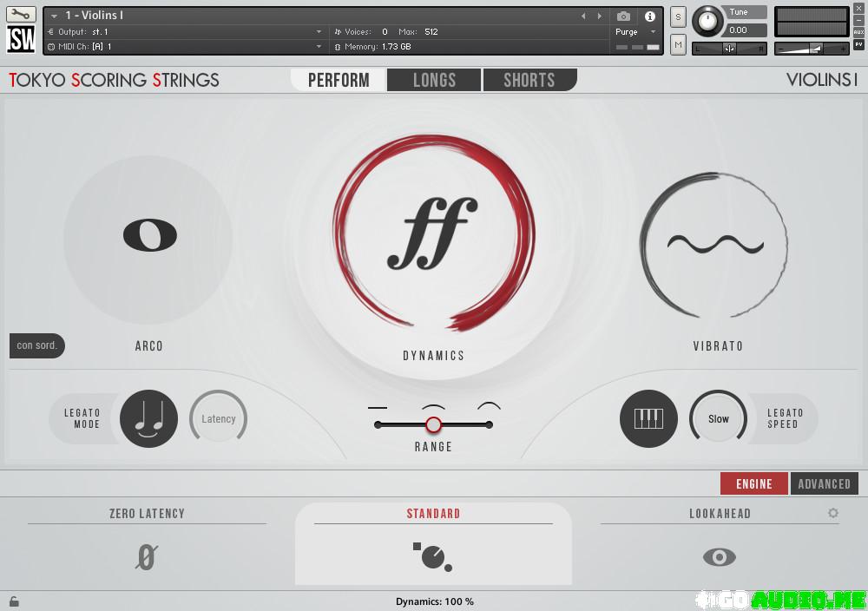Viewport: 868px width, 611px height.
Task: Choose the flat range line icon
Action: point(378,408)
